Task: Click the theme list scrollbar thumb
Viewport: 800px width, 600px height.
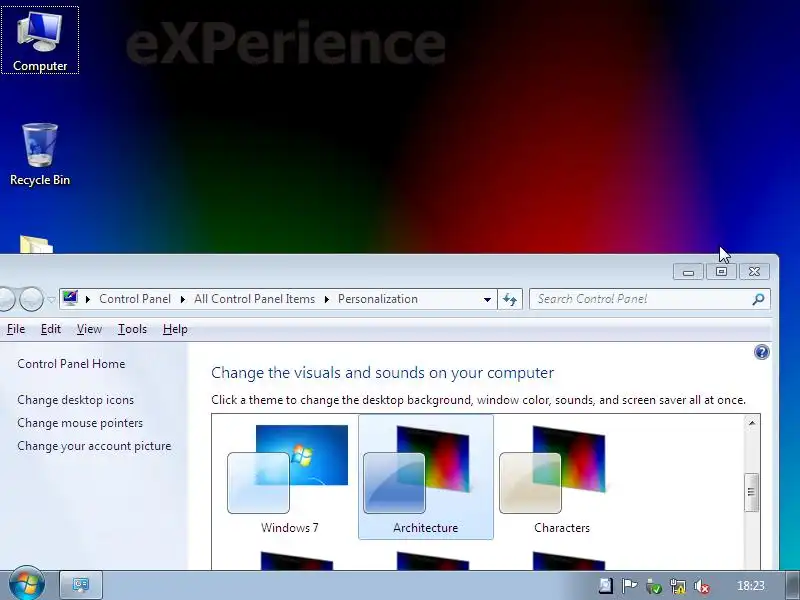Action: tap(751, 492)
